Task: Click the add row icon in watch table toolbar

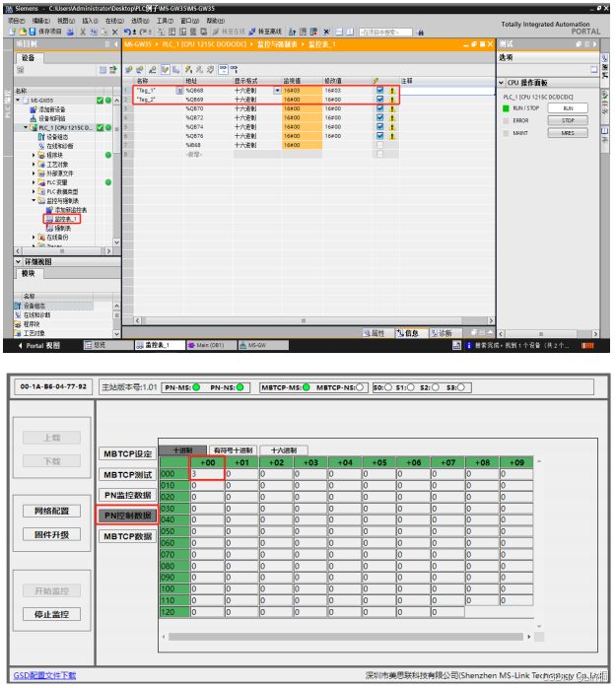Action: pos(140,69)
